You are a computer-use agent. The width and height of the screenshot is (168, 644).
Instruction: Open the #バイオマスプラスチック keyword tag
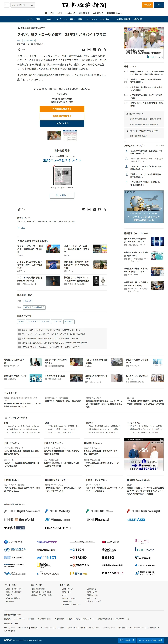pos(38,321)
